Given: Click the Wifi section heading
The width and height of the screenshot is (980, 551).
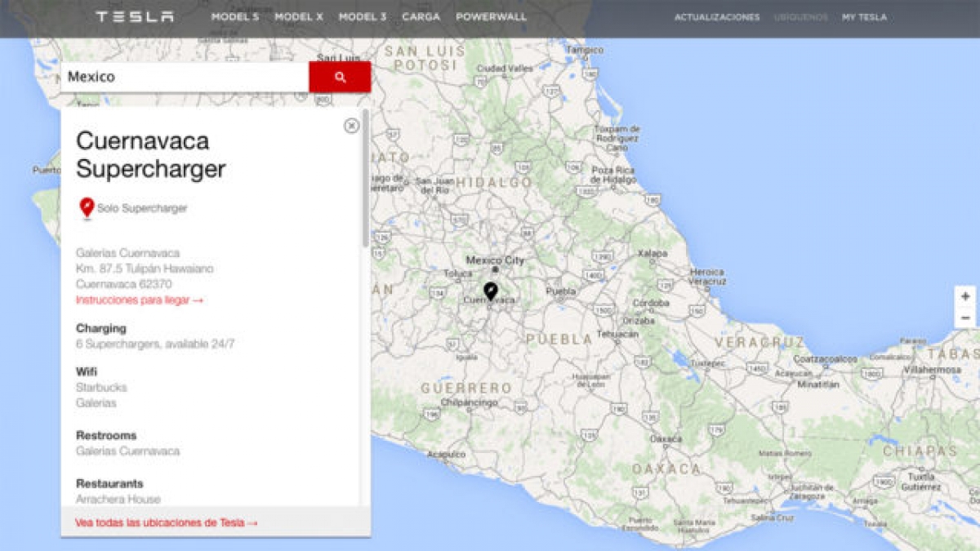Looking at the screenshot, I should pos(87,371).
